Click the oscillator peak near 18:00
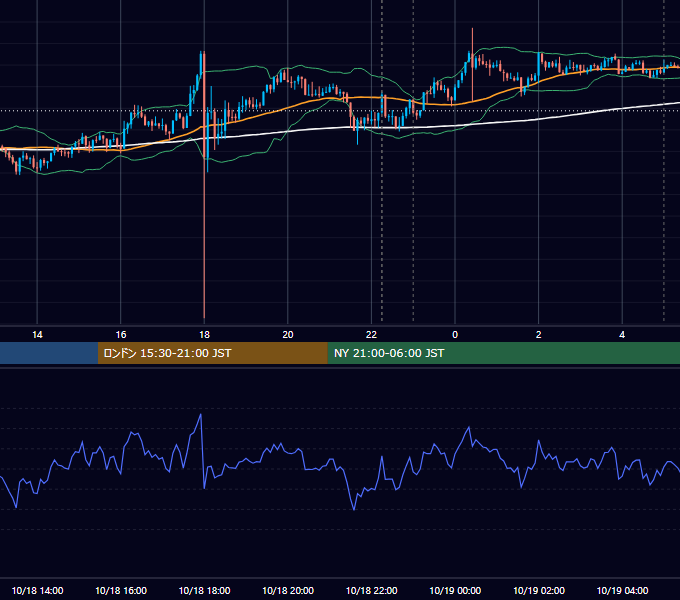This screenshot has height=600, width=680. [200, 415]
